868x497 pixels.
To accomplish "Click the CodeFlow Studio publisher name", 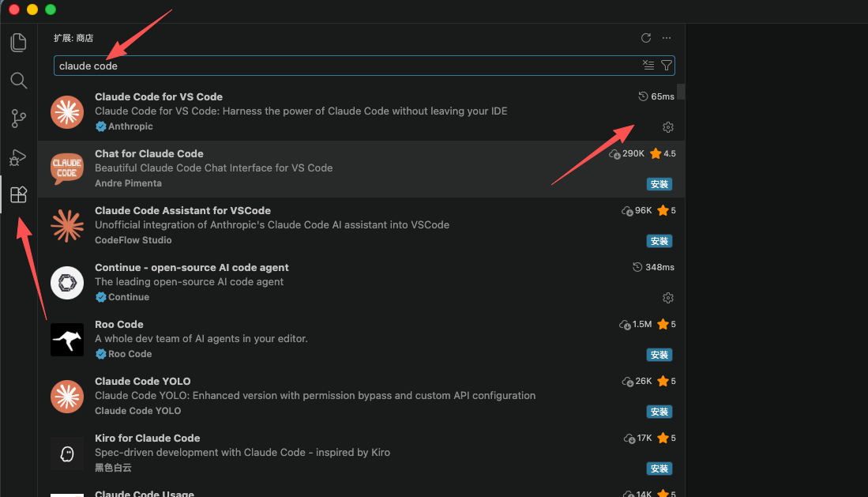I will tap(133, 240).
